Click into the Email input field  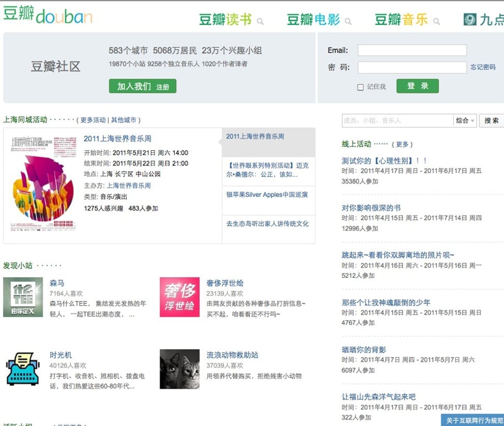coord(412,50)
